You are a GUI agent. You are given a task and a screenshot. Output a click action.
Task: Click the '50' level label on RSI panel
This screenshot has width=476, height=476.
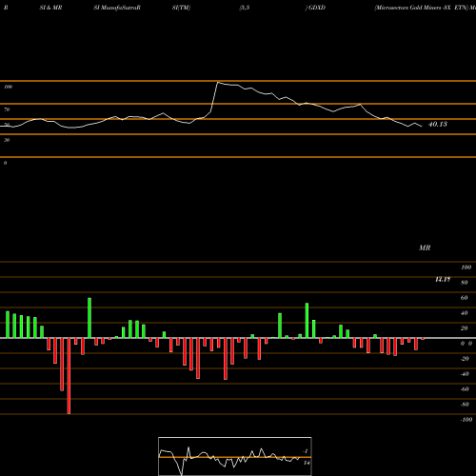[7, 125]
